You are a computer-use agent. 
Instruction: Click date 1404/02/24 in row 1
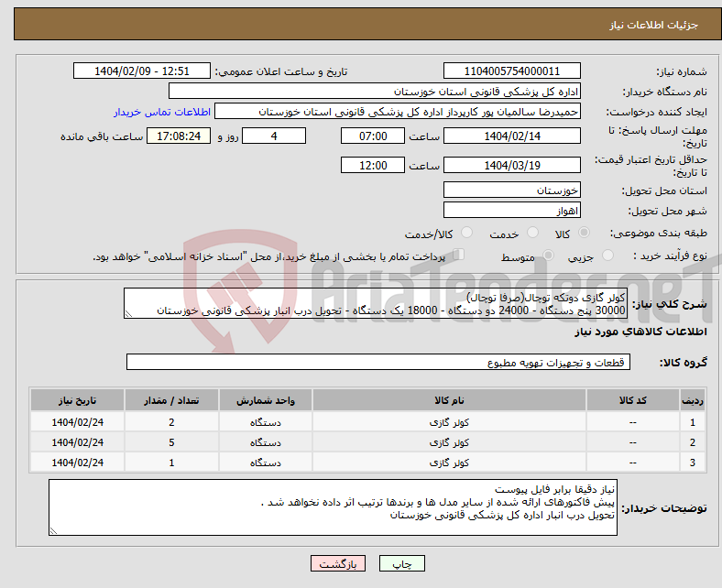click(77, 422)
